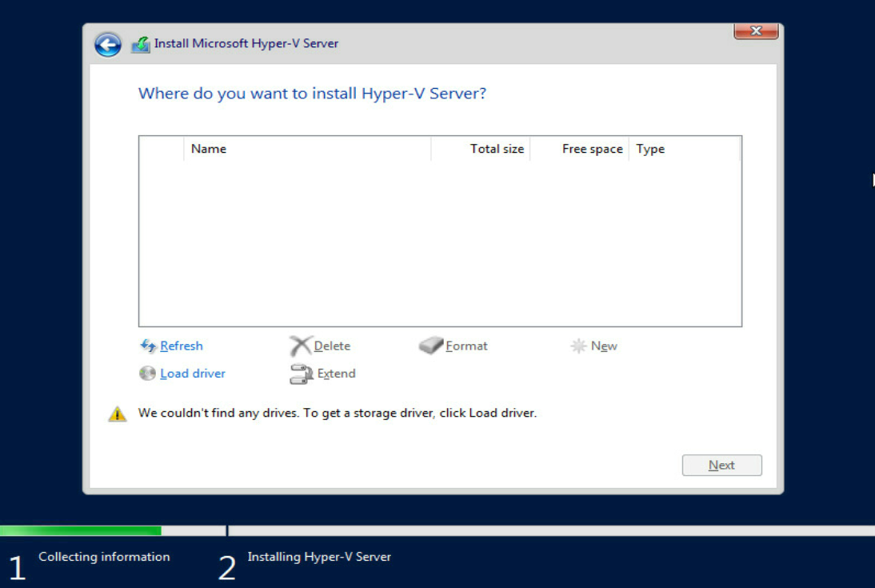Screen dimensions: 875x588
Task: Go back with the blue arrow button
Action: [108, 44]
